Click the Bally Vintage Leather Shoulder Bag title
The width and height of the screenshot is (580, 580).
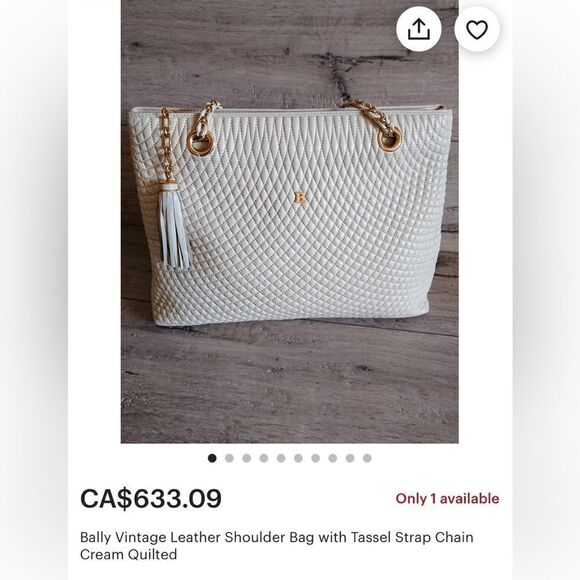(277, 546)
